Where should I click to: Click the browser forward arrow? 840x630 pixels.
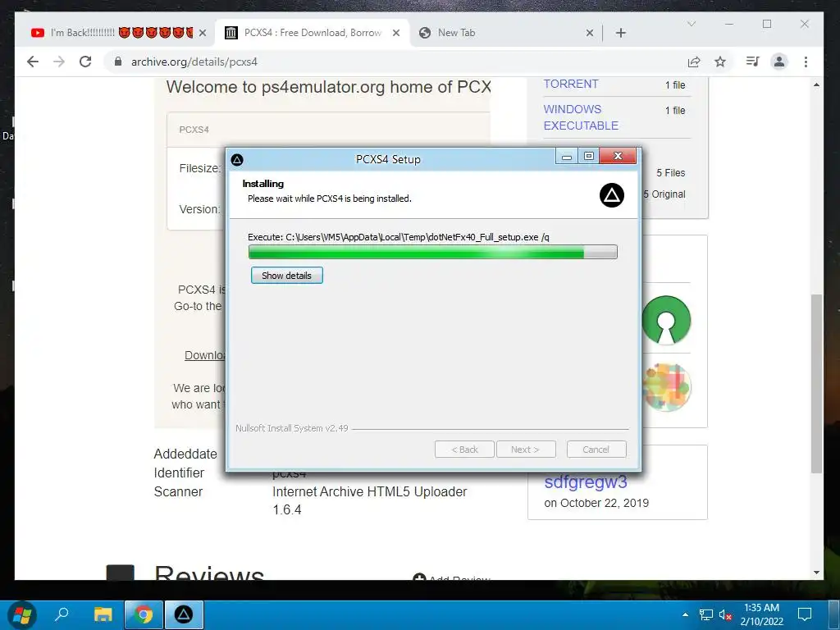point(59,62)
